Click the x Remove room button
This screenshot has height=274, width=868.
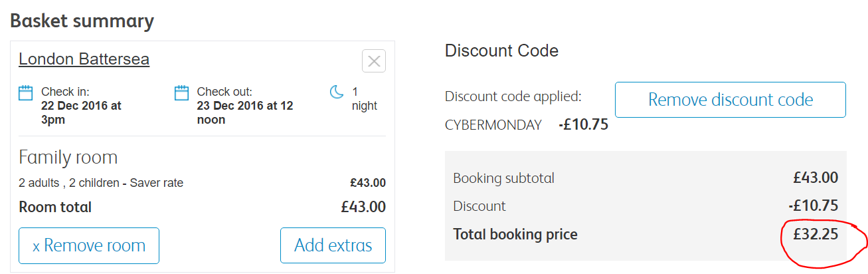(89, 245)
